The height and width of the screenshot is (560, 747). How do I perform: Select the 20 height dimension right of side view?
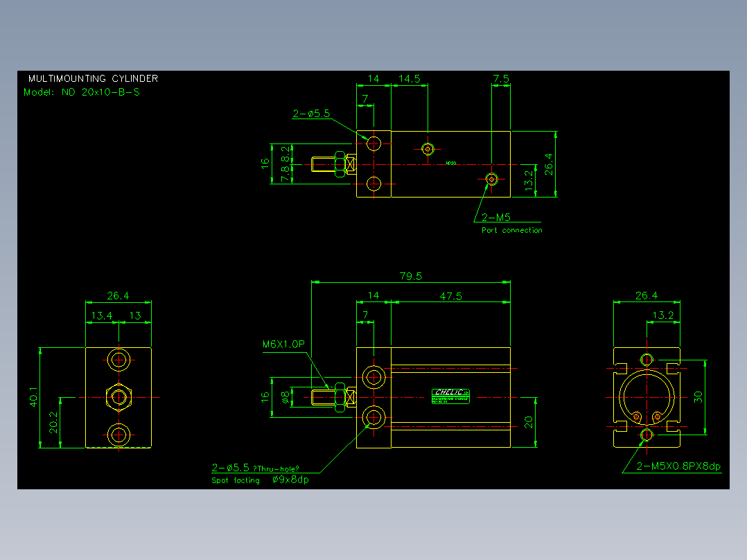click(528, 422)
